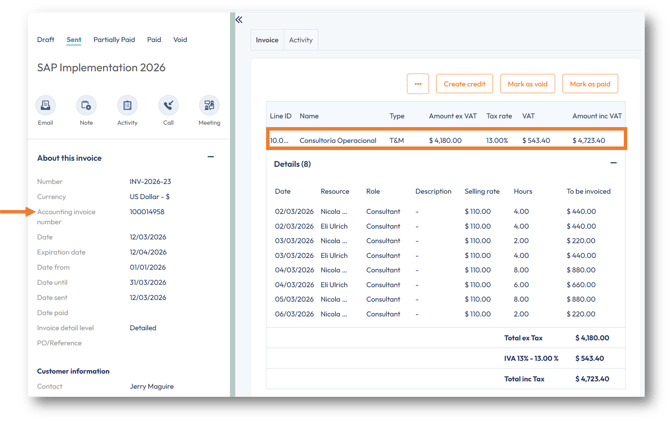Click the Total ex Tax amount $4,180.00
Viewport: 670px width, 422px height.
[592, 338]
